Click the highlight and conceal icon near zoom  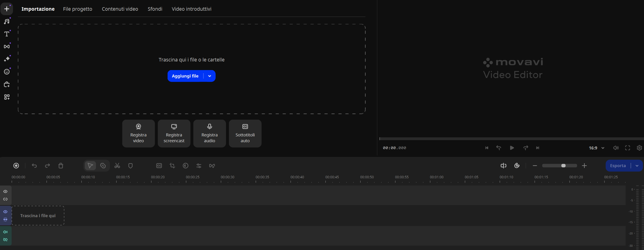(x=517, y=166)
